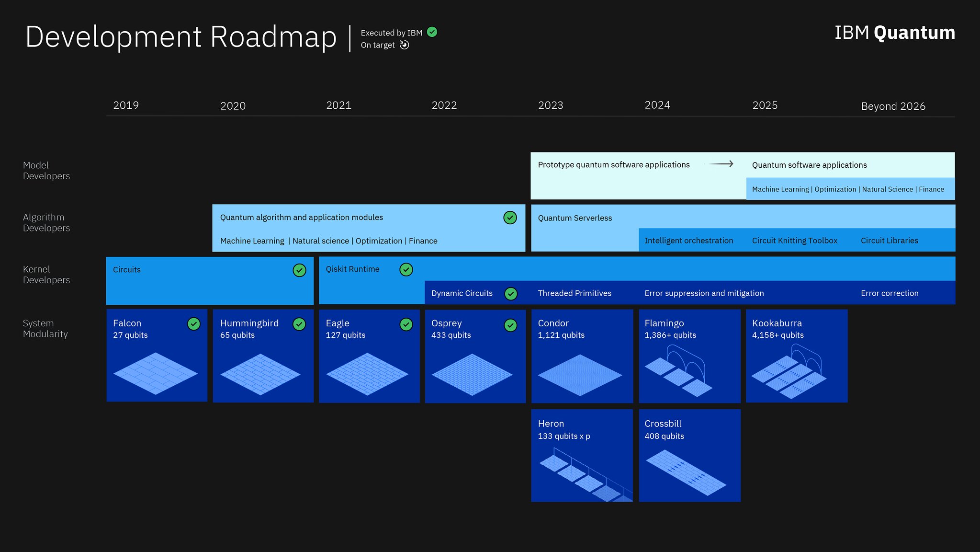The image size is (980, 552).
Task: Click the Falcon 27 qubits processor icon
Action: tap(157, 370)
